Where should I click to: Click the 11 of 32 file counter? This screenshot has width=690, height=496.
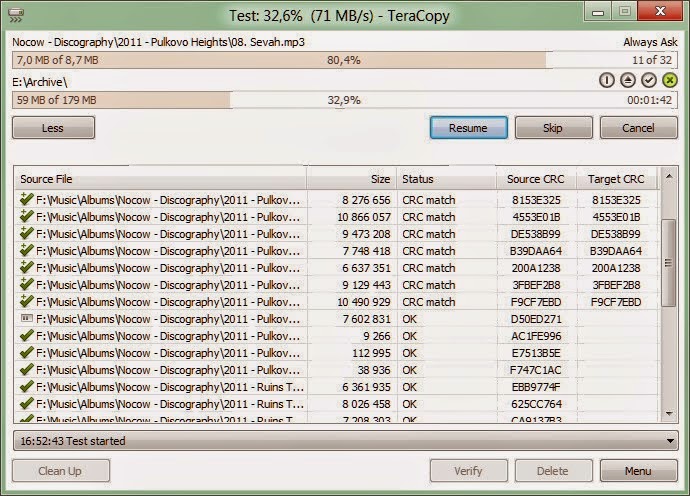(652, 60)
